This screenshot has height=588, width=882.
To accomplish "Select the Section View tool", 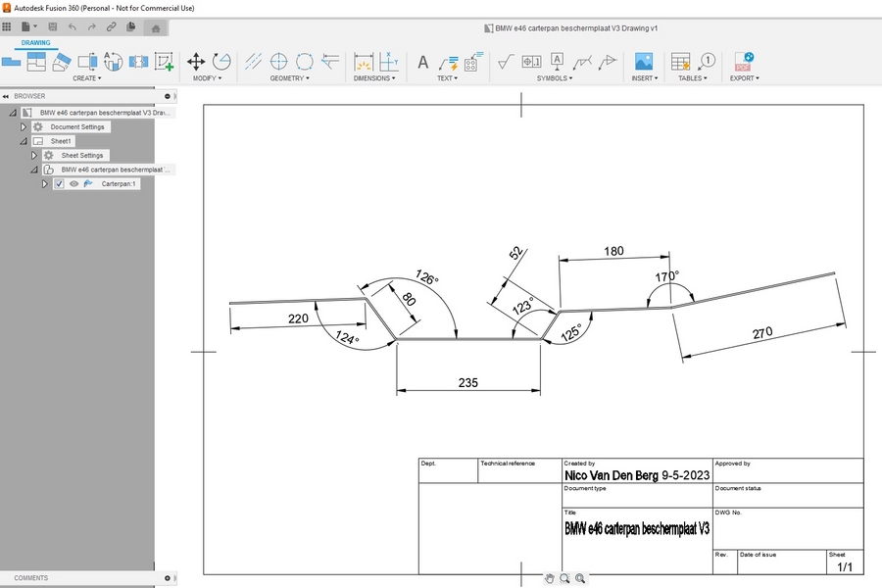I will [x=62, y=62].
